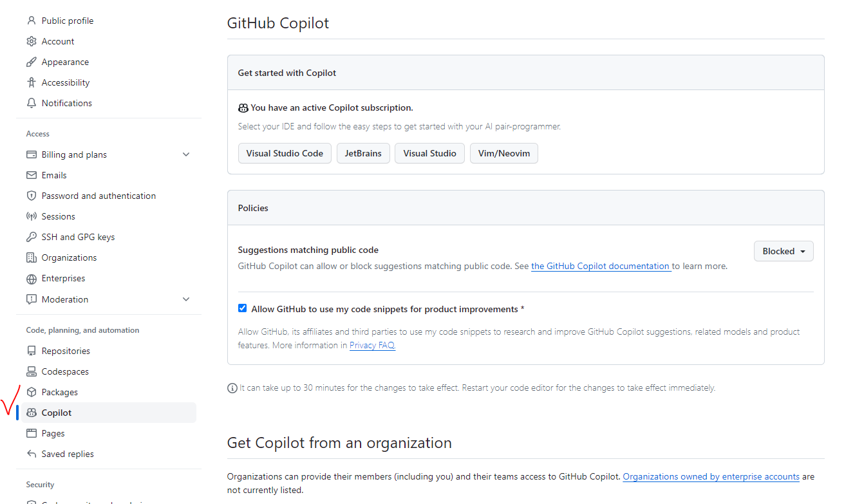Viewport: 864px width, 504px height.
Task: Choose the Visual Studio button
Action: (429, 153)
